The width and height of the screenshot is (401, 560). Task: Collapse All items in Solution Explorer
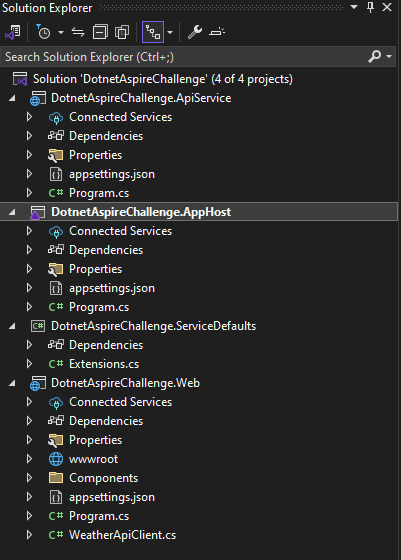tap(100, 32)
